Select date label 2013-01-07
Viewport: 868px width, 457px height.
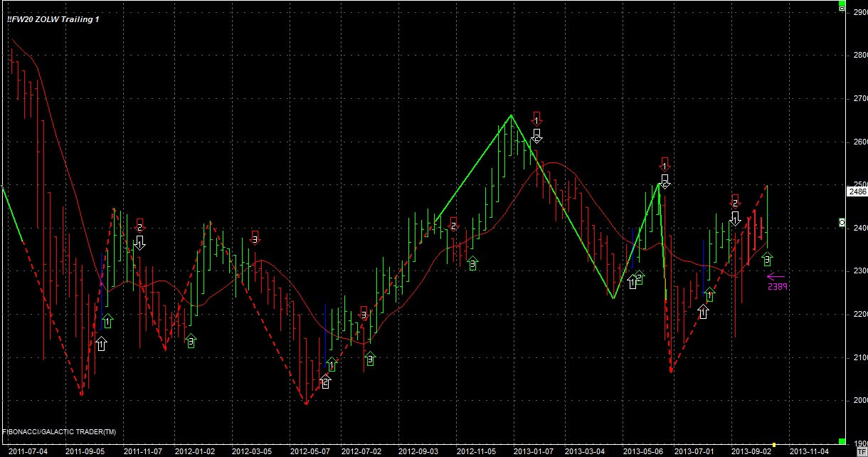[534, 451]
